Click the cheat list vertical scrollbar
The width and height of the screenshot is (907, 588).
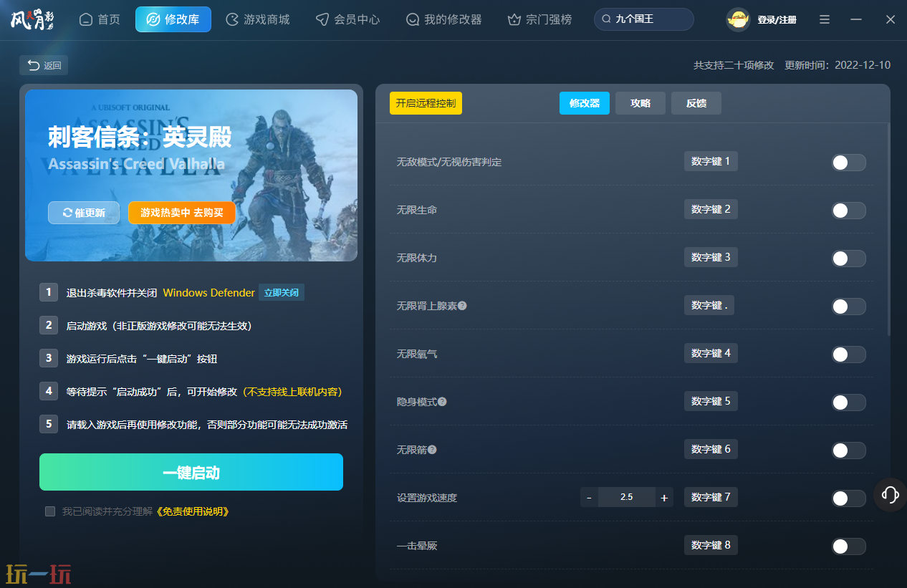(889, 229)
